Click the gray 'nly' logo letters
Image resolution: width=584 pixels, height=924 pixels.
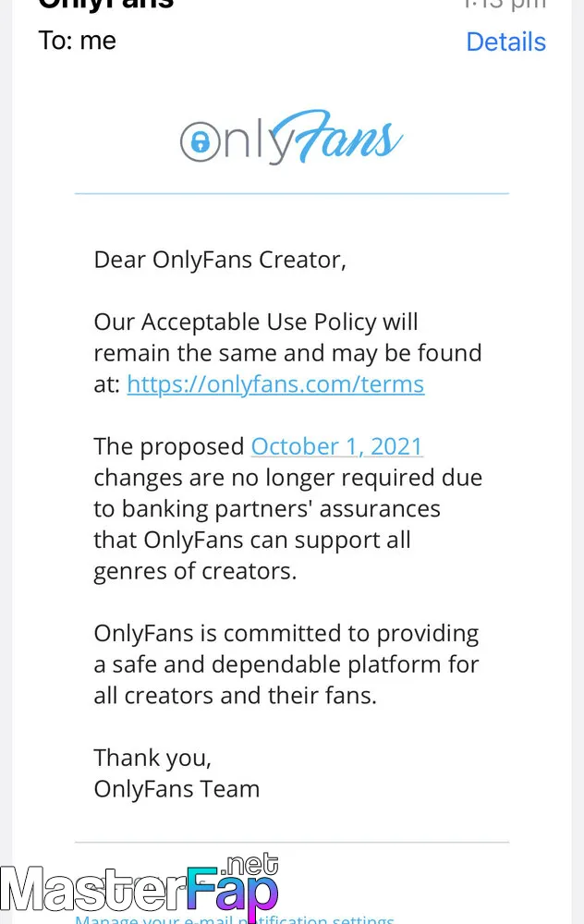coord(257,140)
